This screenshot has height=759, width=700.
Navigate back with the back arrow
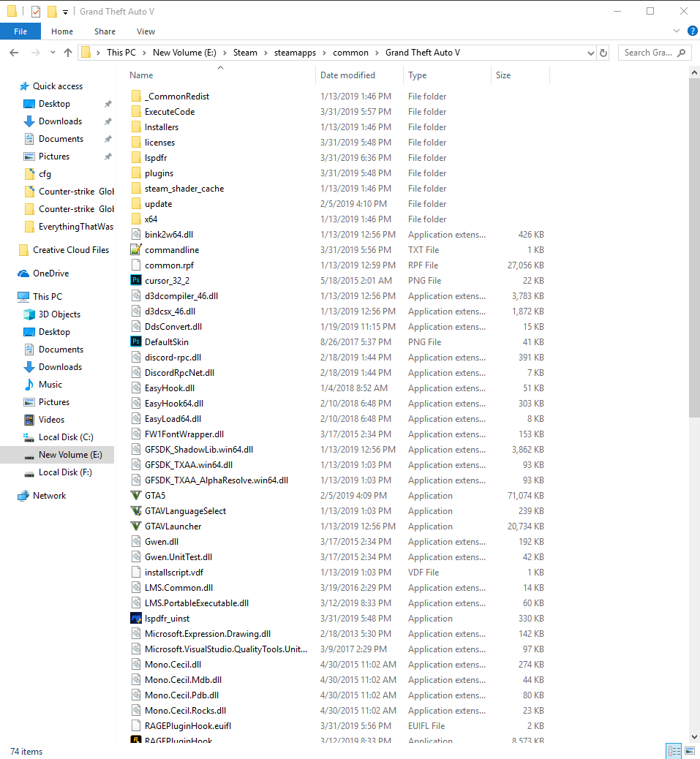pyautogui.click(x=14, y=53)
